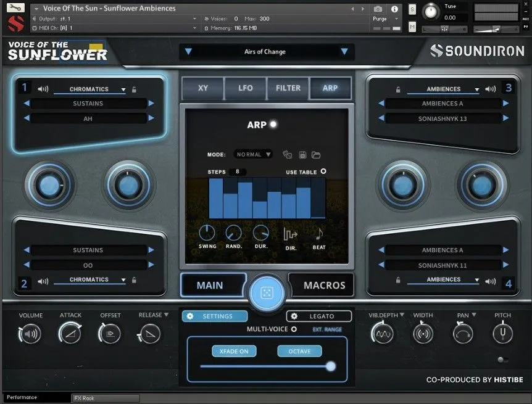Click the Release knob
Image resolution: width=532 pixels, height=404 pixels.
click(x=149, y=334)
